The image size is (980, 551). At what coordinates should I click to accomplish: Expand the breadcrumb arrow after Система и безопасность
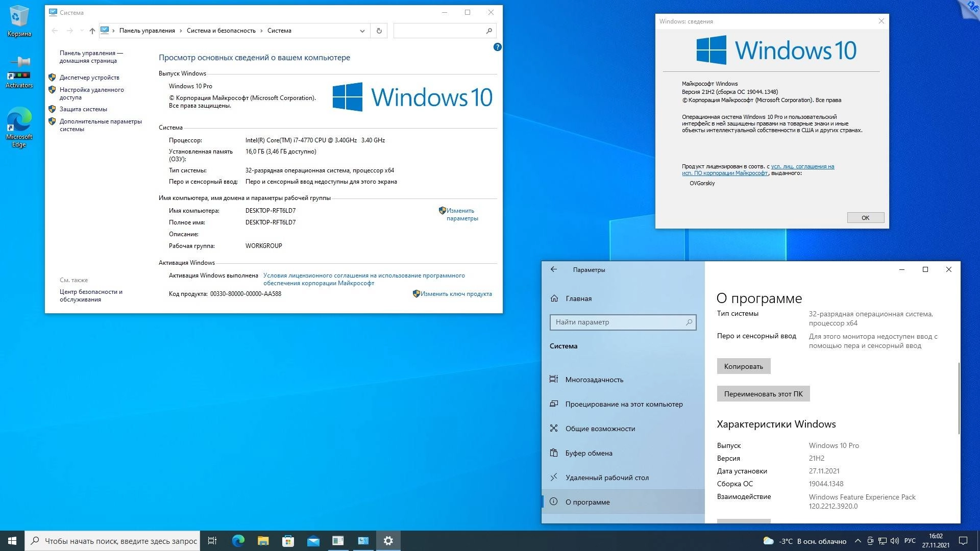coord(262,30)
